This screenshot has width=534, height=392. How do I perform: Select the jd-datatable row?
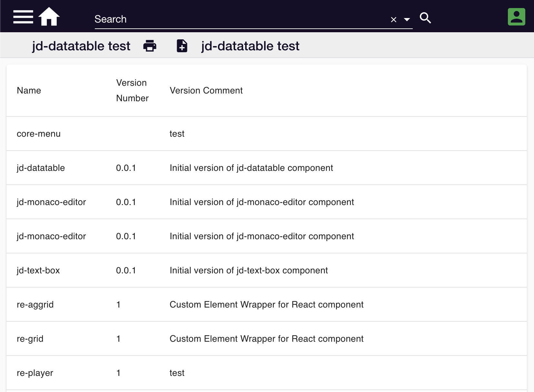41,168
